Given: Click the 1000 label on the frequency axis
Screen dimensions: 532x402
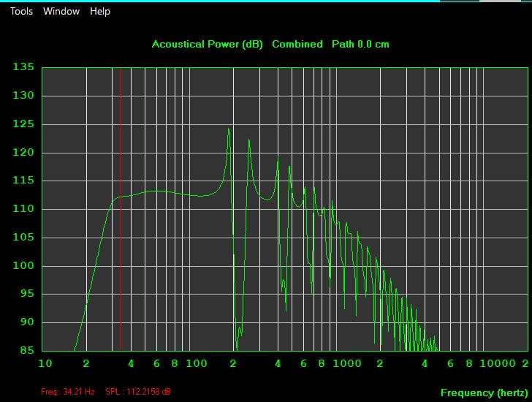Looking at the screenshot, I should tap(346, 364).
